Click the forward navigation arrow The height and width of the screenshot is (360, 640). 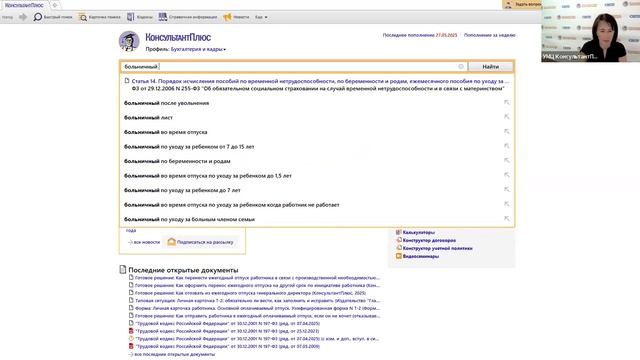pyautogui.click(x=23, y=17)
